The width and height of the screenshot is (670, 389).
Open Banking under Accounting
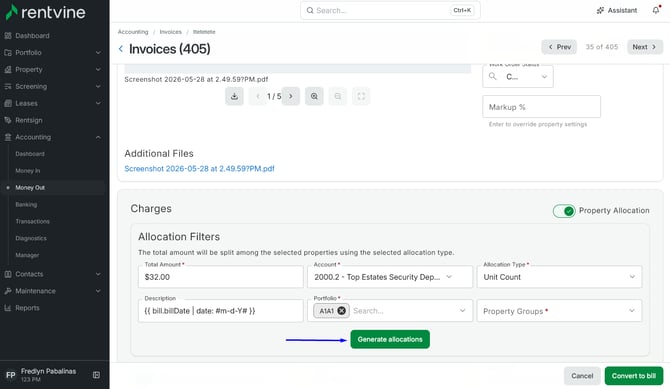click(26, 204)
